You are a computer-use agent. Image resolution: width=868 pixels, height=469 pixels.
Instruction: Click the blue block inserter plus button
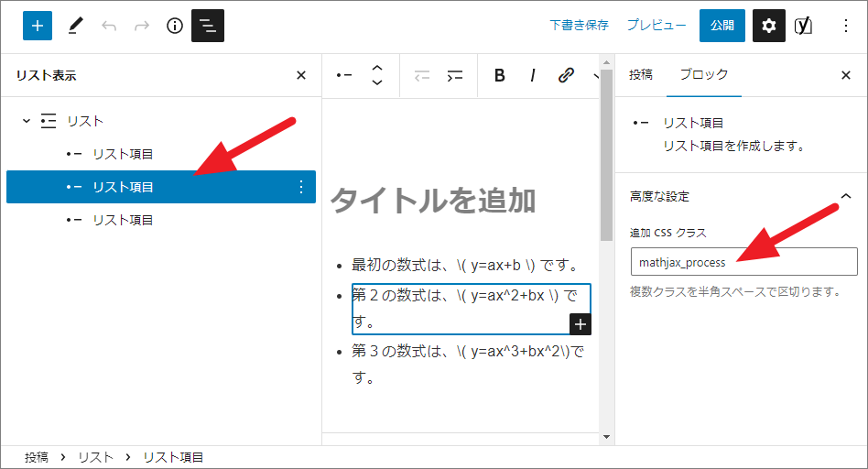[38, 26]
